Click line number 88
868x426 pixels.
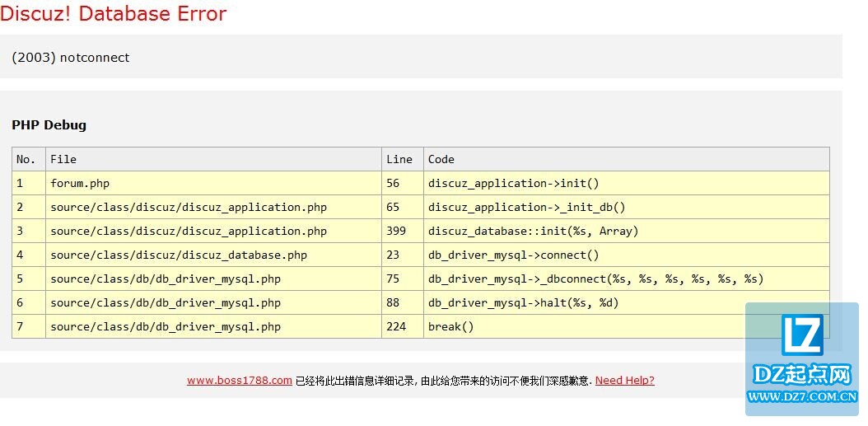[403, 302]
